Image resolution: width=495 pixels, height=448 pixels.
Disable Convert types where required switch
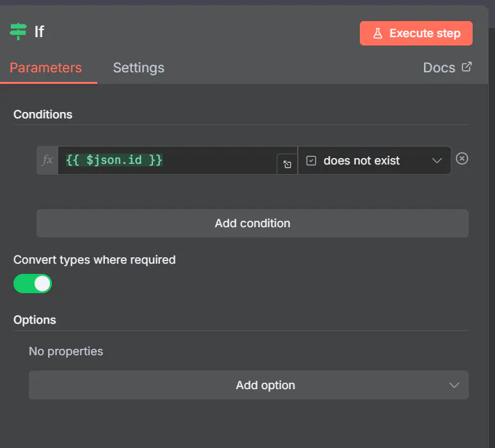coord(33,284)
